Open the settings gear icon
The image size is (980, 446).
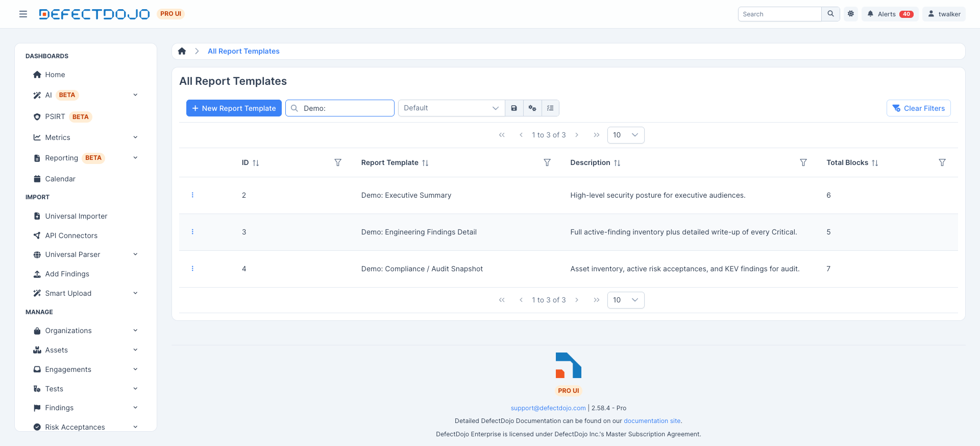click(x=851, y=14)
